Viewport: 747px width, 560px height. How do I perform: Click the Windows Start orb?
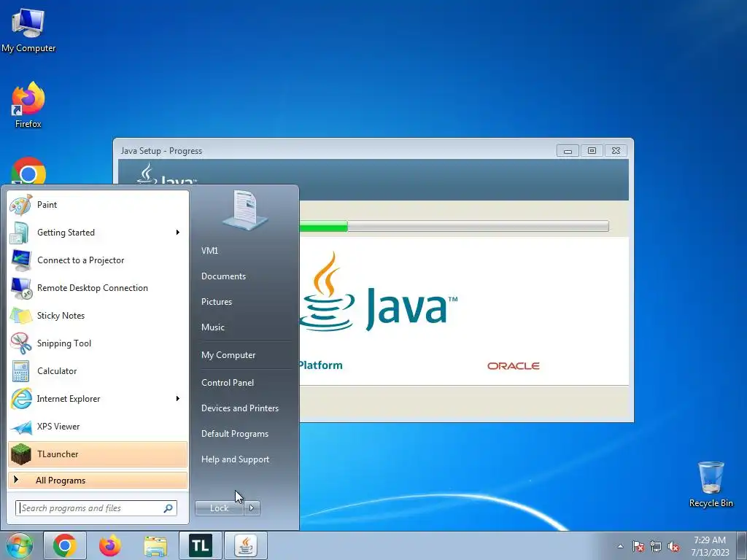(19, 545)
